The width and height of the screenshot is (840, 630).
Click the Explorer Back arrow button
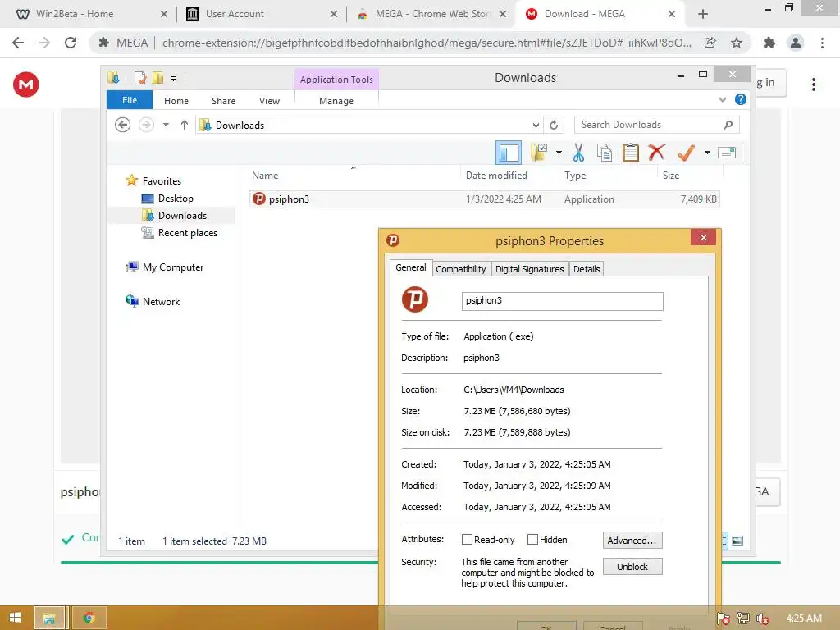click(123, 125)
